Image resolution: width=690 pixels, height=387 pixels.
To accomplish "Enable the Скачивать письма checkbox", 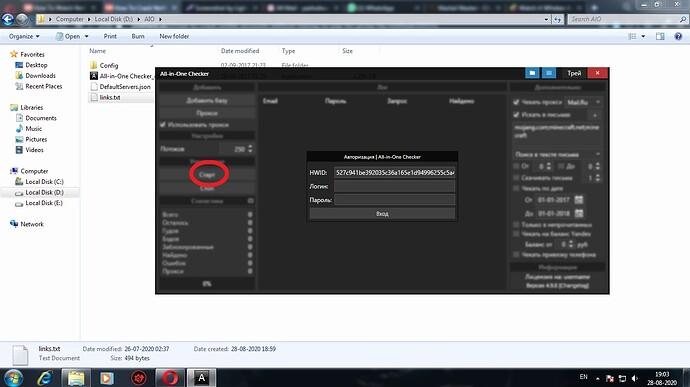I will [516, 178].
